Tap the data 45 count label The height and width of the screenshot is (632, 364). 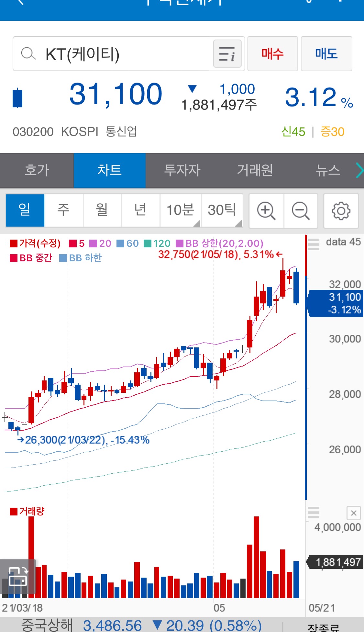tap(343, 242)
